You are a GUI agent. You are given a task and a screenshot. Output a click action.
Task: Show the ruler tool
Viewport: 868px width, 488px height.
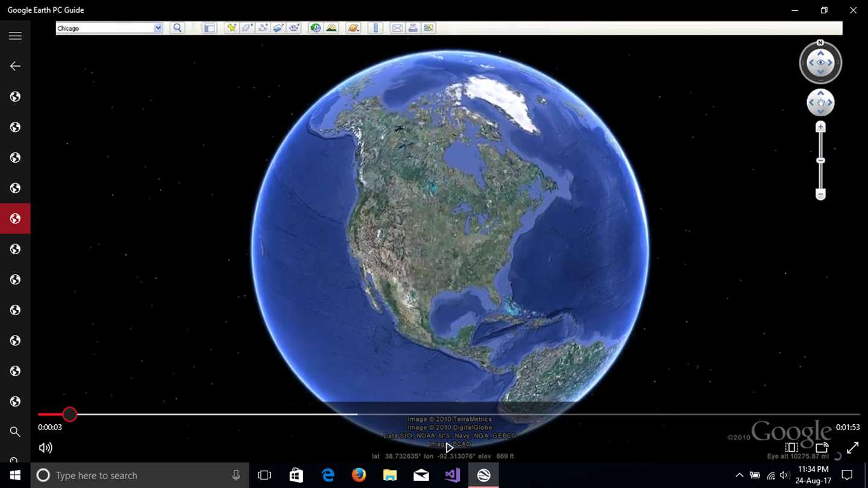[x=376, y=28]
